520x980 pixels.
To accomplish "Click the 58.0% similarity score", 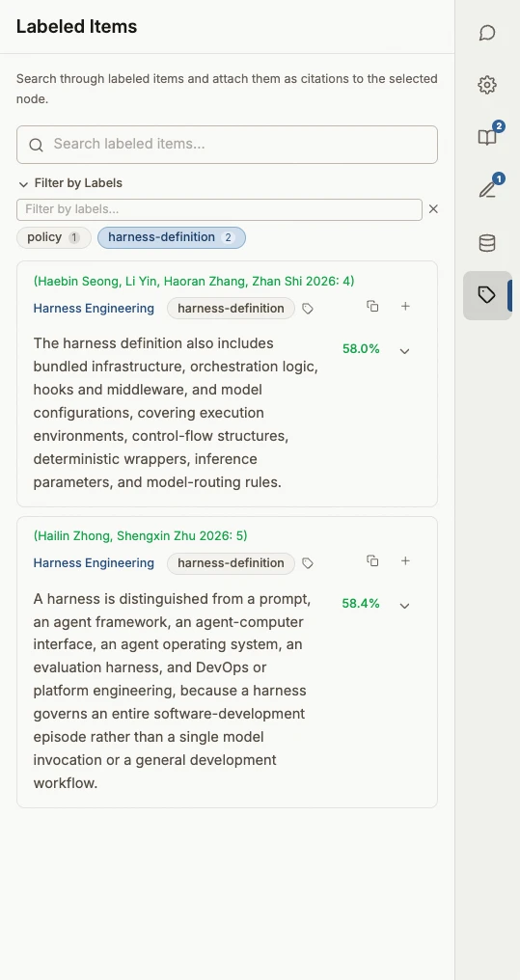I will (361, 349).
